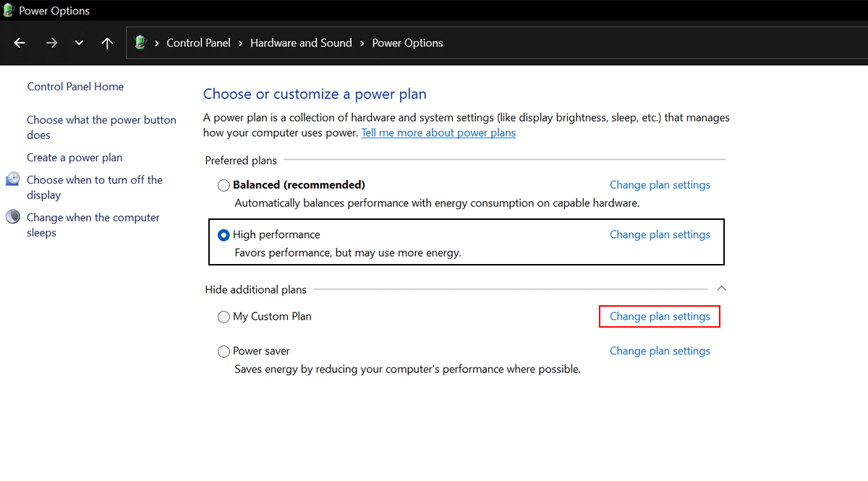
Task: Click the Power Options battery icon in address bar
Action: [142, 43]
